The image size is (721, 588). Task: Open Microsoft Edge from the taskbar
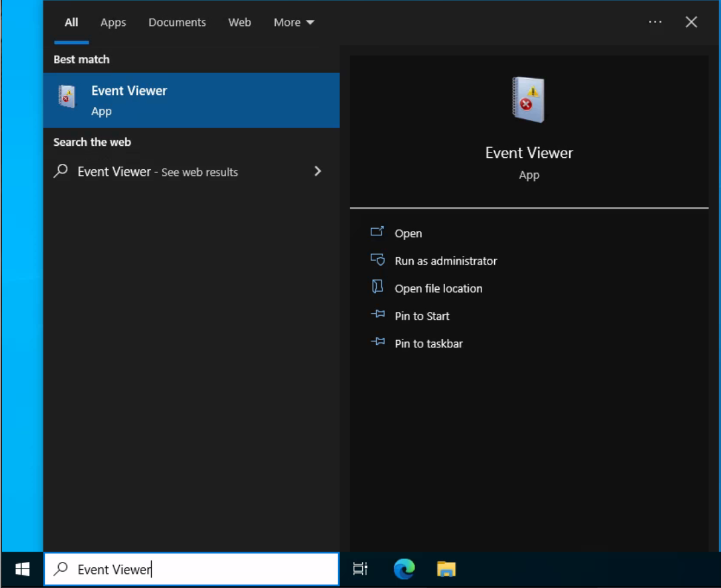tap(403, 569)
